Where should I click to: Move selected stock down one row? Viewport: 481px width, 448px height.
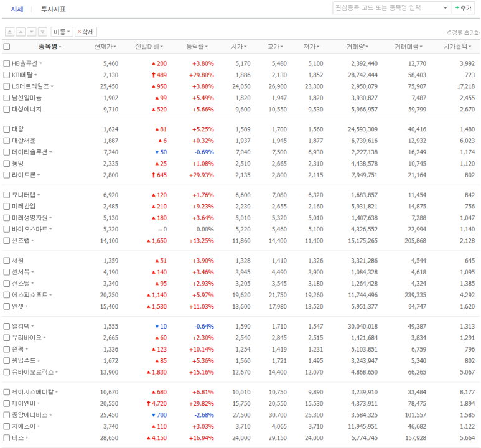tap(32, 32)
